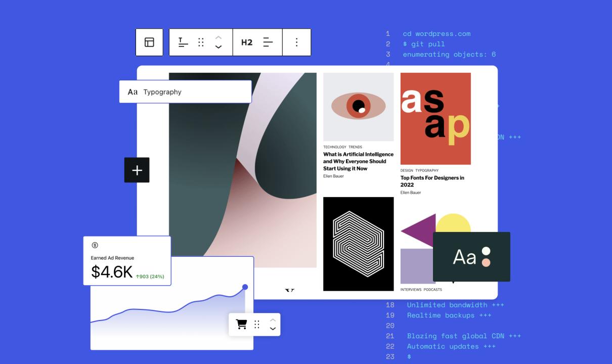Click the red eye illustration thumbnail
612x364 pixels.
pyautogui.click(x=358, y=107)
